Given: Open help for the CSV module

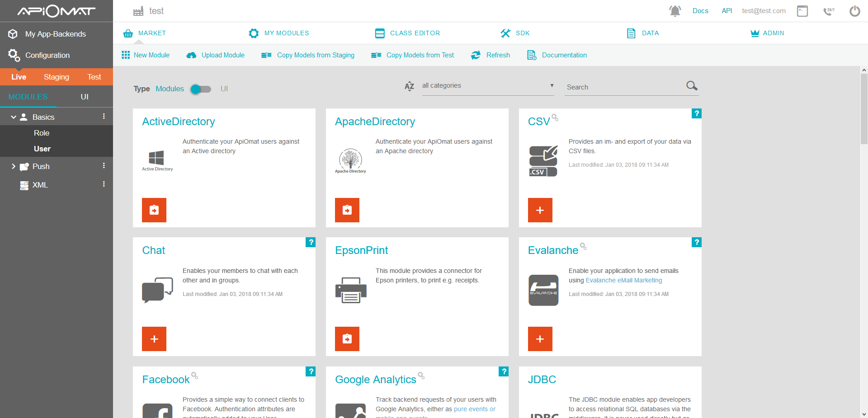Looking at the screenshot, I should pyautogui.click(x=697, y=113).
